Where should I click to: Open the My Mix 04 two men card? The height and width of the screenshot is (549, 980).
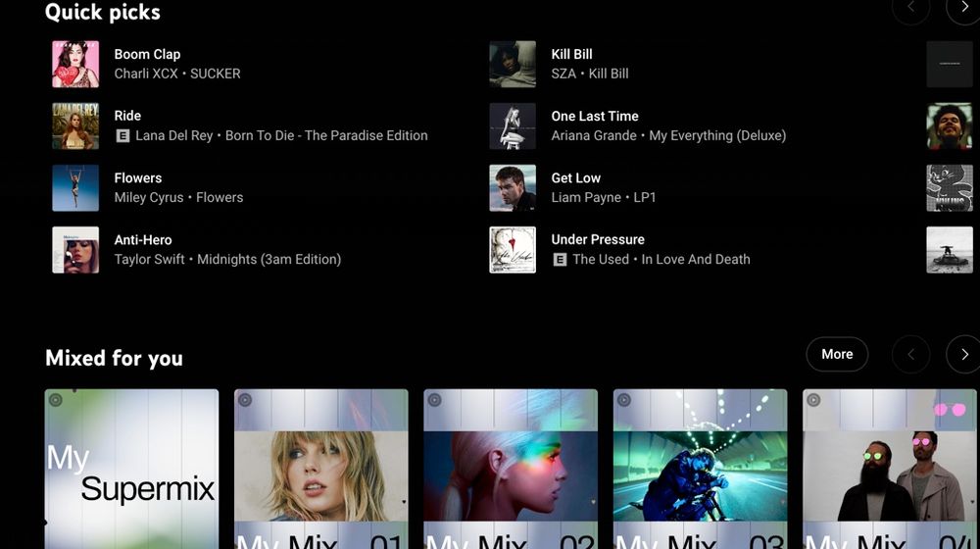890,469
